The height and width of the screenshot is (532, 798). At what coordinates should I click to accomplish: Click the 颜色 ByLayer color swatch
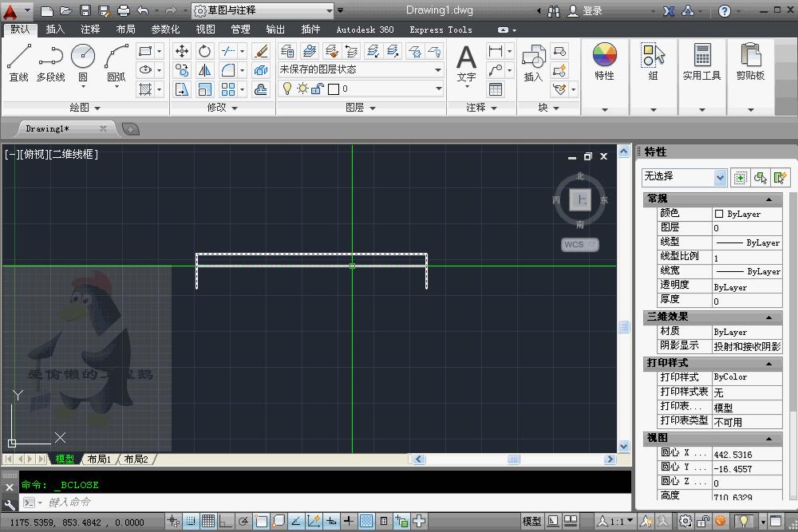click(719, 214)
